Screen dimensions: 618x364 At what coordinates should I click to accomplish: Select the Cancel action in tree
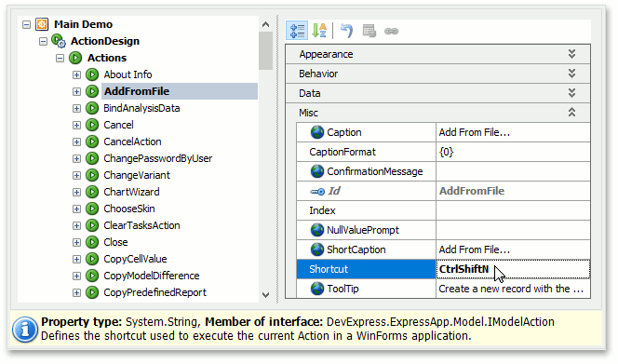[118, 125]
